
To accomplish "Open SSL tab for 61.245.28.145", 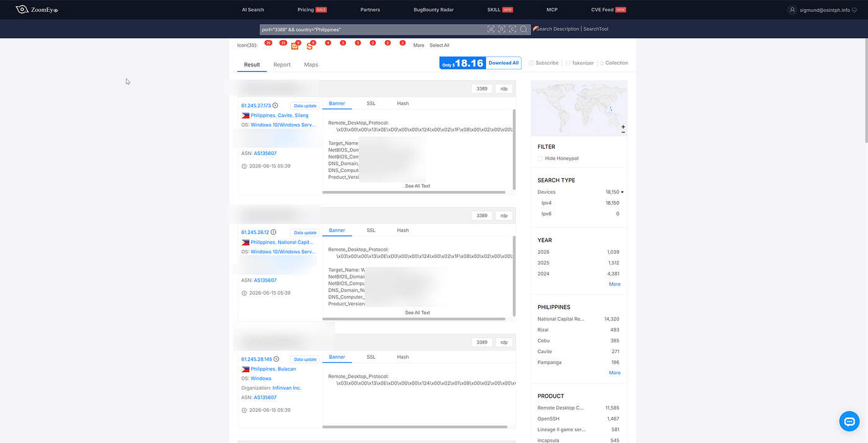I will tap(371, 357).
